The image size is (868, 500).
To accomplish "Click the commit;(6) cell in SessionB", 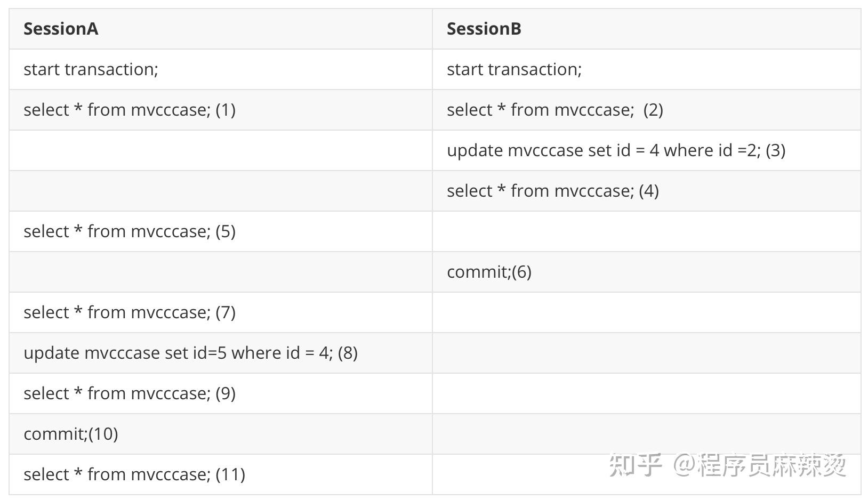I will click(489, 272).
